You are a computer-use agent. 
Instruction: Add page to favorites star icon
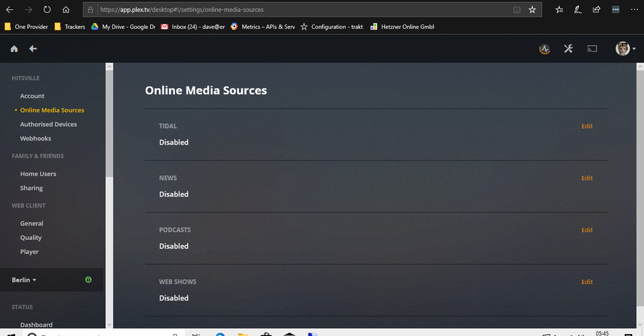(532, 9)
